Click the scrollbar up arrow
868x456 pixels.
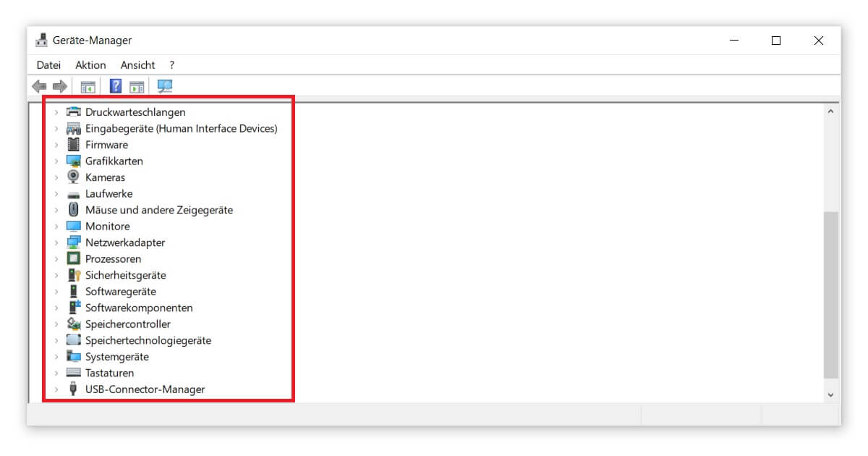[830, 112]
